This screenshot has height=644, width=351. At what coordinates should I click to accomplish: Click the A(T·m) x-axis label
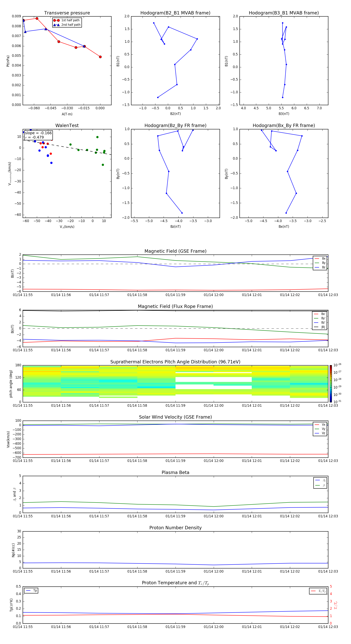pyautogui.click(x=67, y=114)
